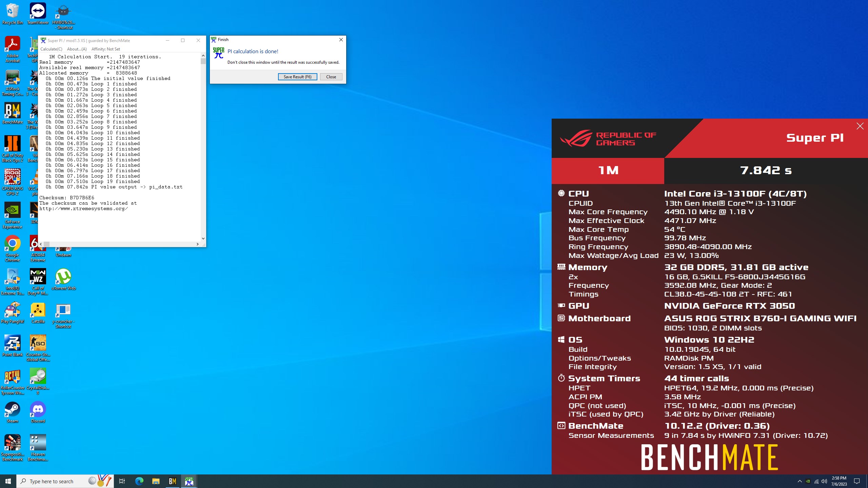Screen dimensions: 868x488
Task: Open Microsoft Edge from the taskbar
Action: (x=139, y=481)
